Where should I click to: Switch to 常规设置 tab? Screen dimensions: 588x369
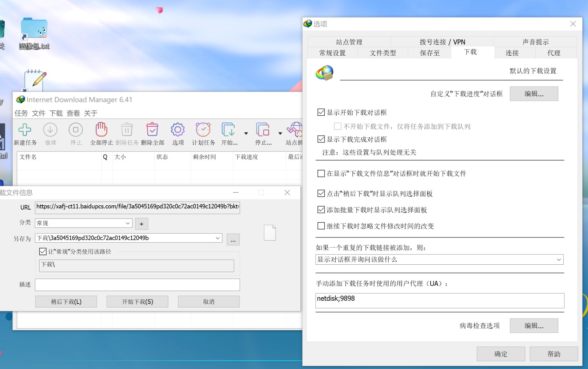click(332, 53)
